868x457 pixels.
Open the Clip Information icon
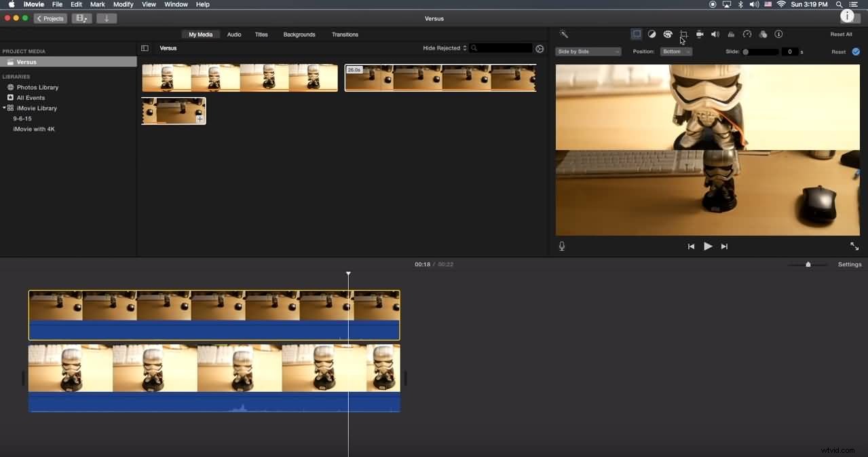pyautogui.click(x=779, y=34)
